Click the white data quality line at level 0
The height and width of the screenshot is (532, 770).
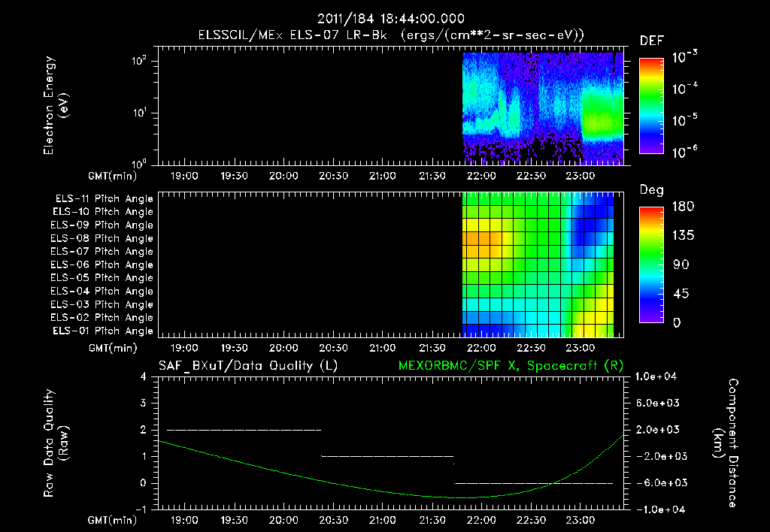click(534, 483)
